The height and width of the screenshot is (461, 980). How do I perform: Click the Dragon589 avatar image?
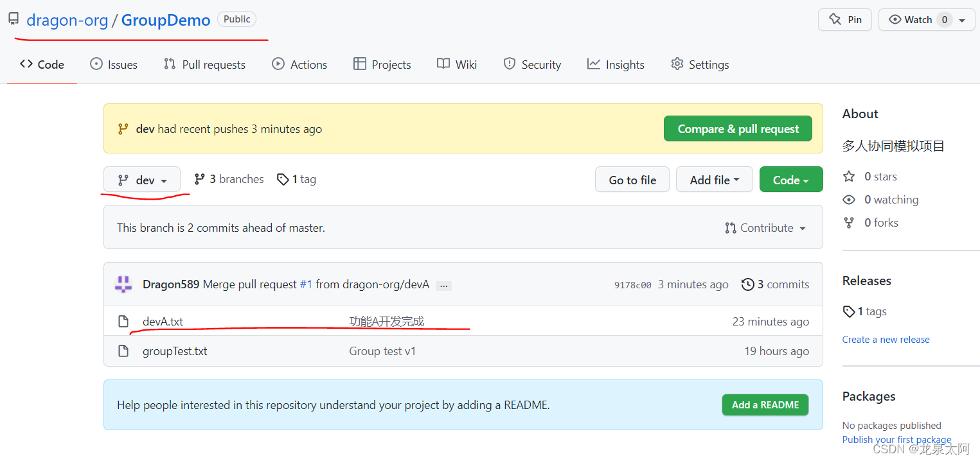click(123, 284)
